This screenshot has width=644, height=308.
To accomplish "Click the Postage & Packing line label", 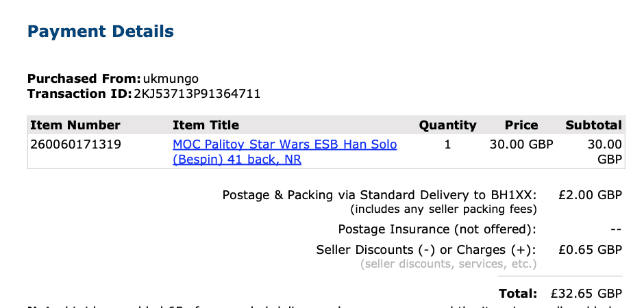I will pos(380,195).
